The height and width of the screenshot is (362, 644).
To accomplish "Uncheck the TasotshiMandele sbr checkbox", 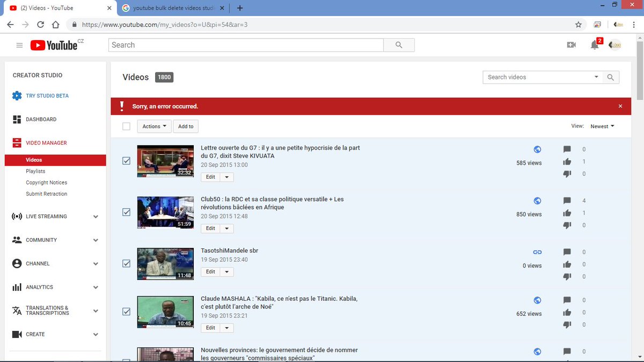I will tap(126, 263).
